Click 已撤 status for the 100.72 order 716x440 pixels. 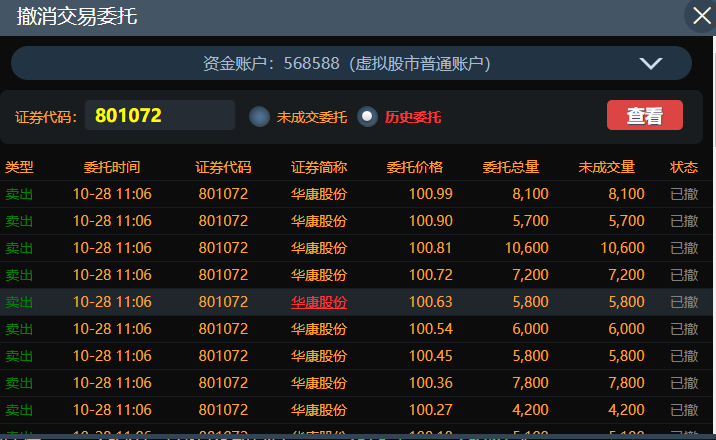click(684, 275)
